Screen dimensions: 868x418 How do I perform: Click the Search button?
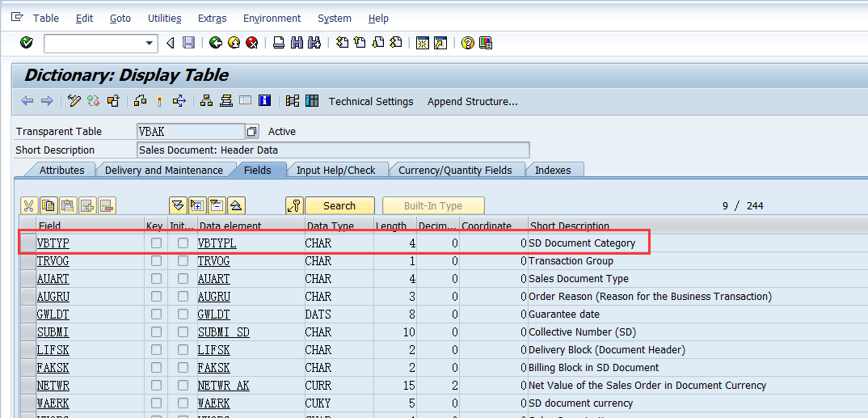pyautogui.click(x=339, y=205)
